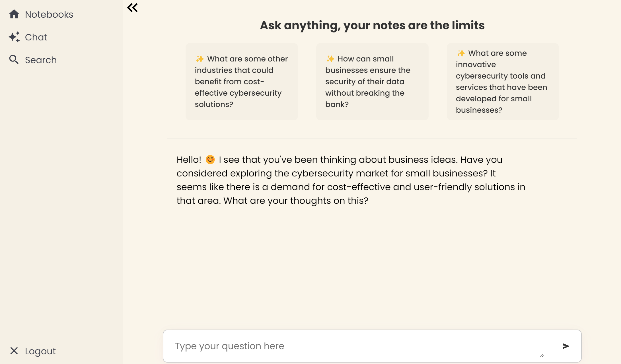
Task: Click sparkle icon on 'other industries' card
Action: pos(200,59)
